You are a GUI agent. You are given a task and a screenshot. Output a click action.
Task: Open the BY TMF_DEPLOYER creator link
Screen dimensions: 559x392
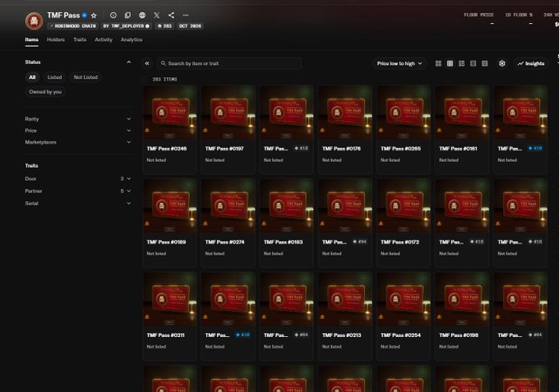coord(127,26)
